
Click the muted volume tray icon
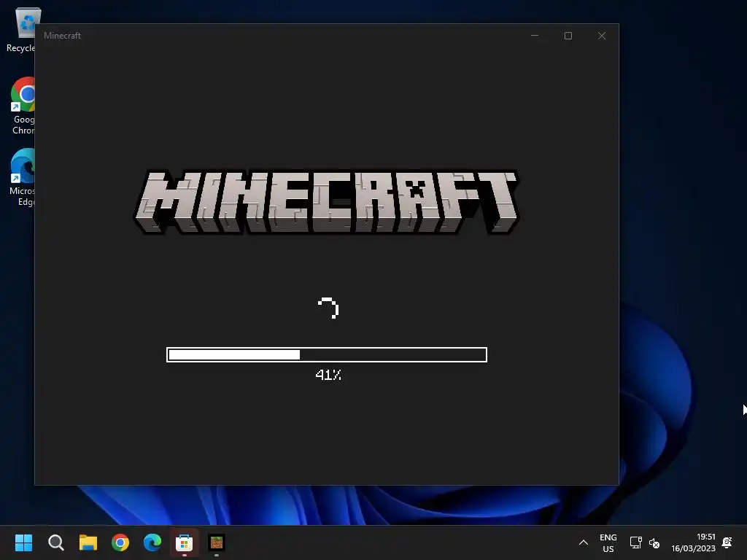coord(654,542)
